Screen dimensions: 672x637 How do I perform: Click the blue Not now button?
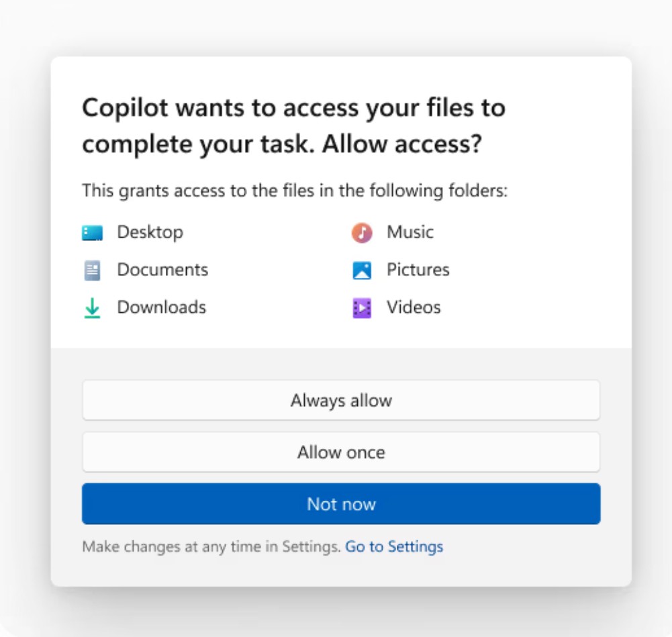tap(341, 504)
